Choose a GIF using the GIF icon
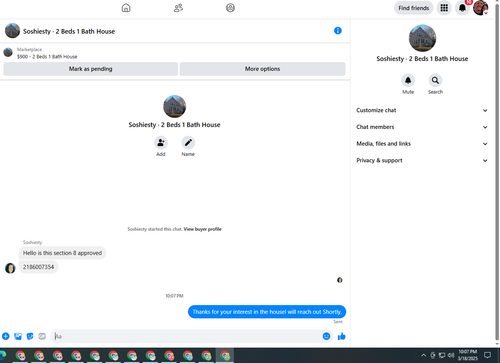This screenshot has height=363, width=500. pos(42,336)
